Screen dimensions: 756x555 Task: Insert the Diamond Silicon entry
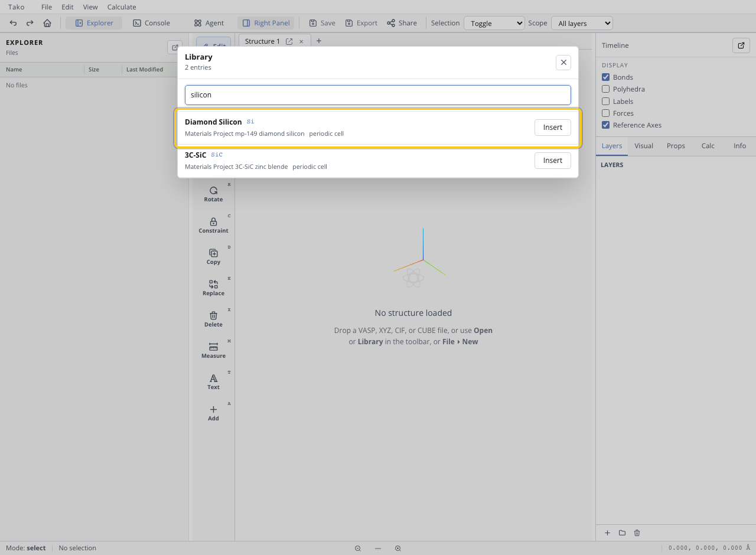point(552,128)
